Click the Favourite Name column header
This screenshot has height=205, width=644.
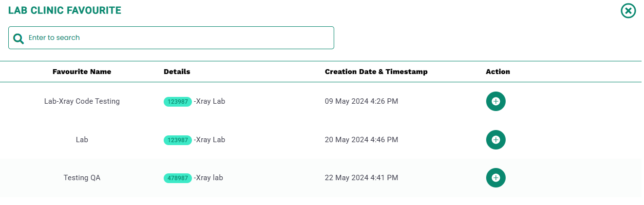click(x=82, y=72)
